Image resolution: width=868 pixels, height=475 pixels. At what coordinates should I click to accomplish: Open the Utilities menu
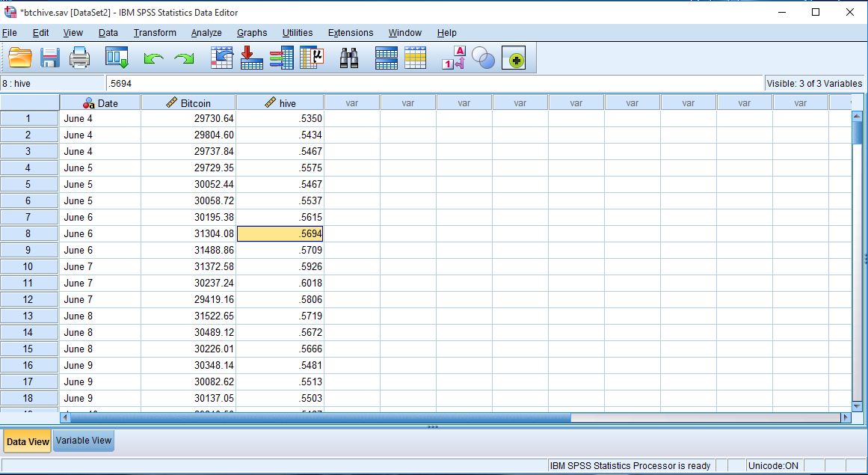[298, 33]
